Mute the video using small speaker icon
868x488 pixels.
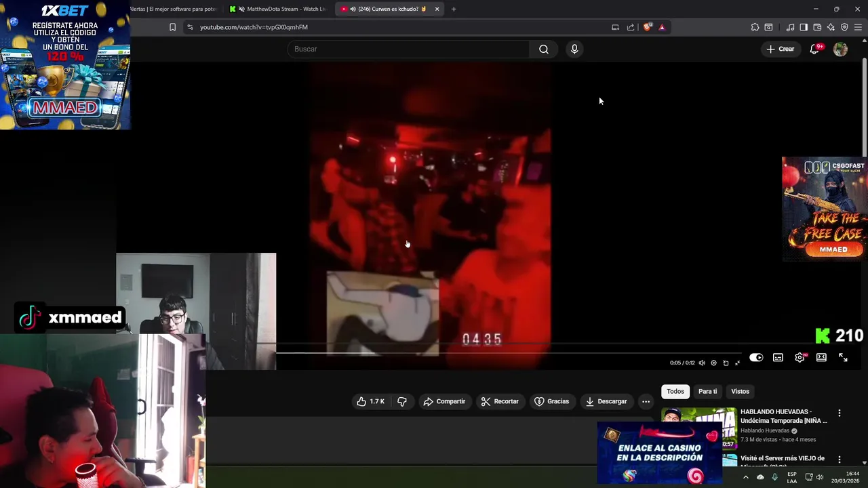(702, 363)
